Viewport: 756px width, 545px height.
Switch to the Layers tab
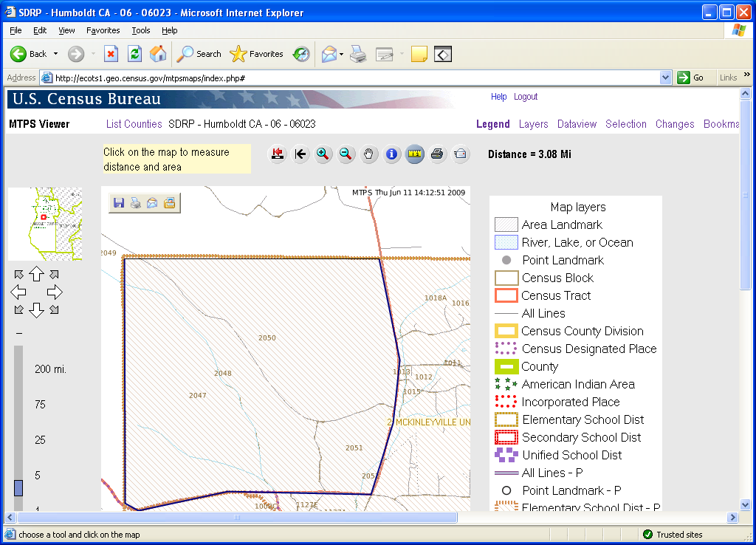(x=533, y=124)
